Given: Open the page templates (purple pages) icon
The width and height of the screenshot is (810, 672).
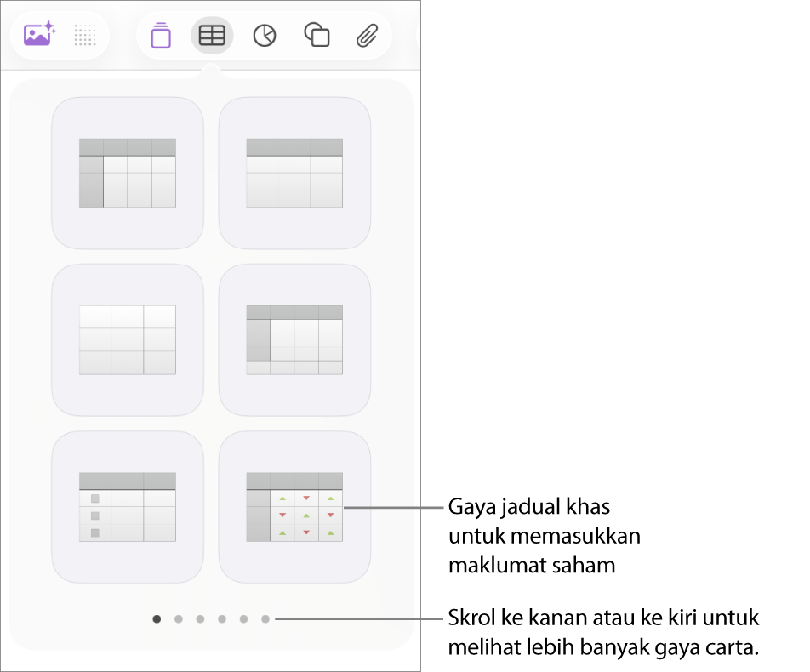Looking at the screenshot, I should click(x=161, y=35).
